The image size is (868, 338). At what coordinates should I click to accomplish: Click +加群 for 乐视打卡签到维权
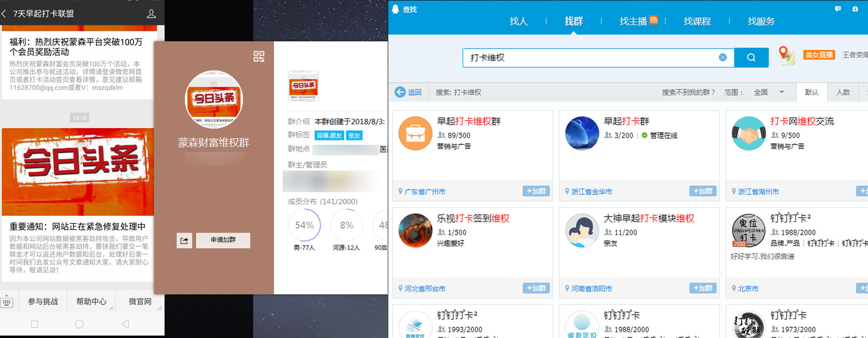(x=536, y=288)
